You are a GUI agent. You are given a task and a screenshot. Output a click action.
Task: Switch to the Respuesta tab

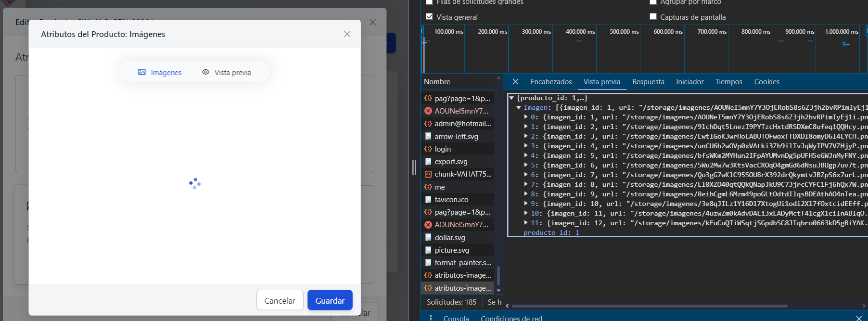tap(648, 82)
